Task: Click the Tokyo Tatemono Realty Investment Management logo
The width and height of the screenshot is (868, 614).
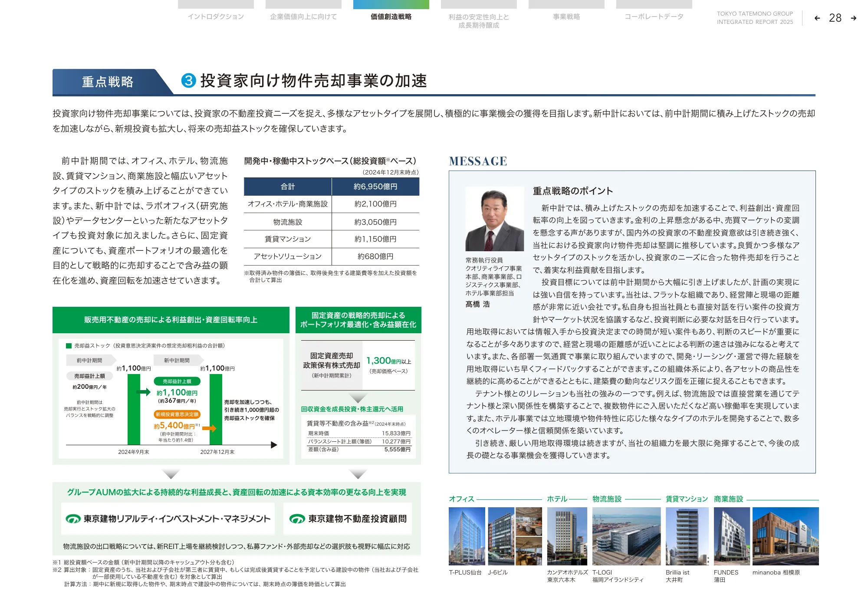Action: (x=168, y=519)
